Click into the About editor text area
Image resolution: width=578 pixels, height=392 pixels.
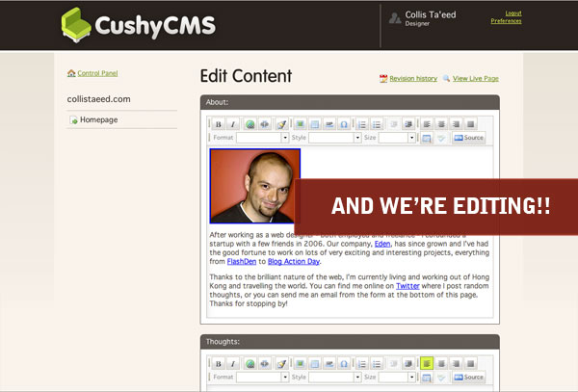click(x=350, y=232)
